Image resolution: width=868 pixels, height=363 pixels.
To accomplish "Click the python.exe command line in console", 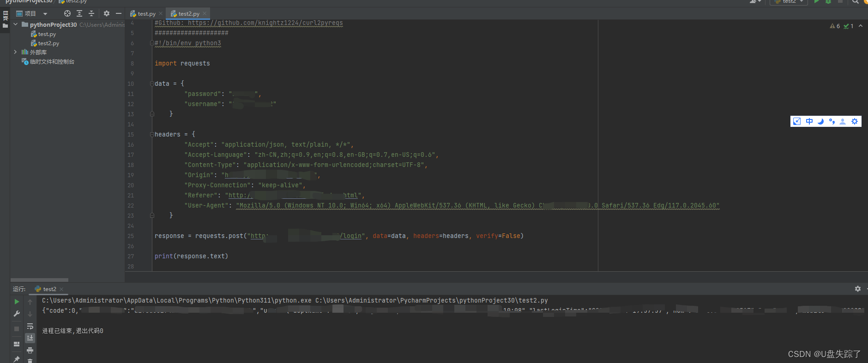I will (x=295, y=301).
